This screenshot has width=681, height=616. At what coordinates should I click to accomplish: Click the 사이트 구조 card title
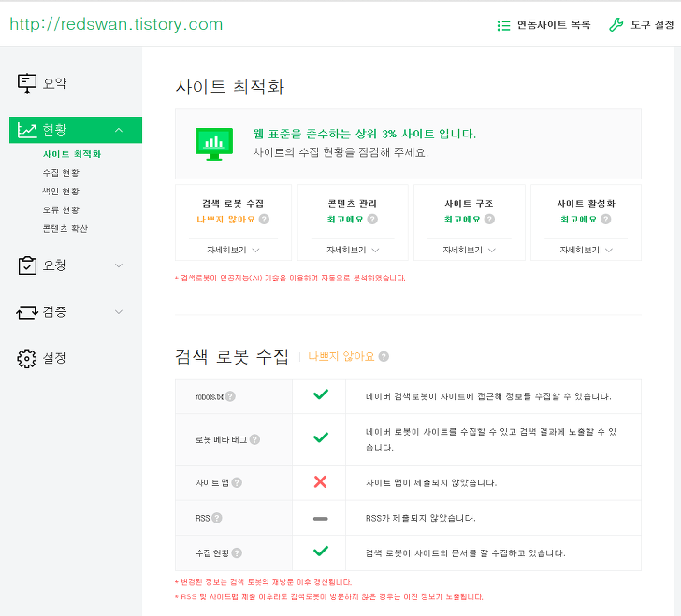[x=469, y=203]
